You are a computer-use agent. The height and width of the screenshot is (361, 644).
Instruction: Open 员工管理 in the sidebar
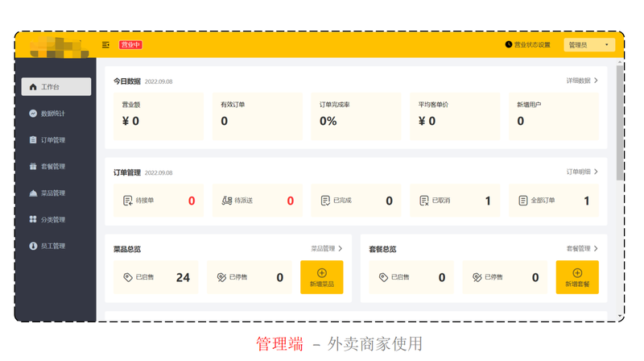(x=56, y=246)
